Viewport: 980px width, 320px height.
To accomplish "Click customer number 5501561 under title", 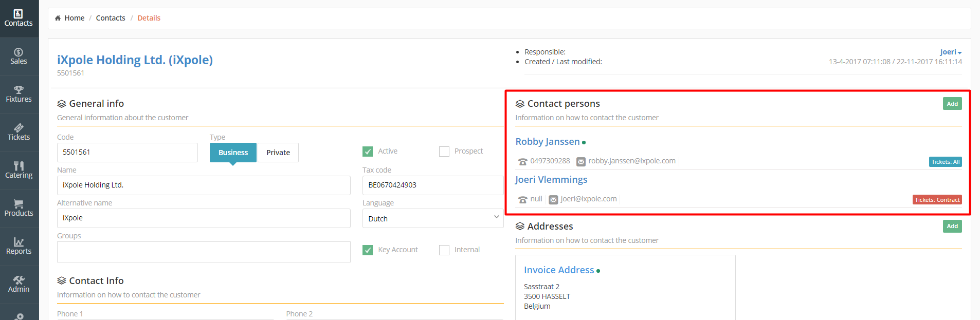I will coord(70,73).
